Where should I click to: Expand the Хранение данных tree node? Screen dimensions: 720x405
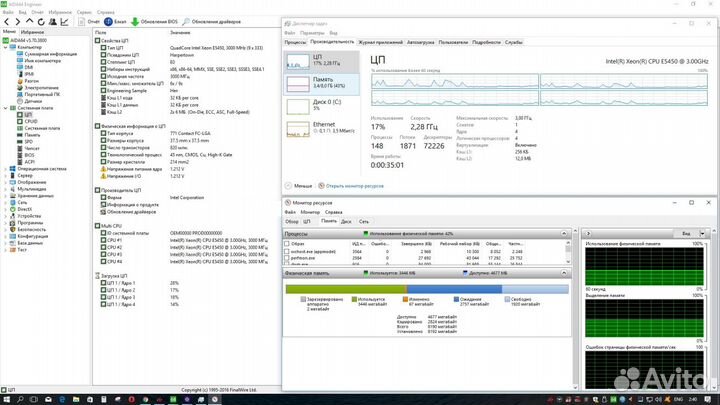click(6, 196)
